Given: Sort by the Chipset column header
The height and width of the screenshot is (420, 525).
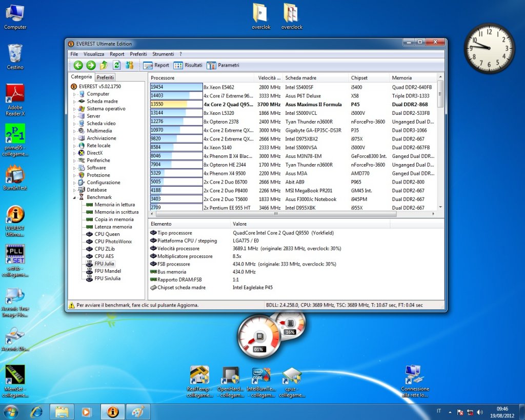Looking at the screenshot, I should point(369,78).
